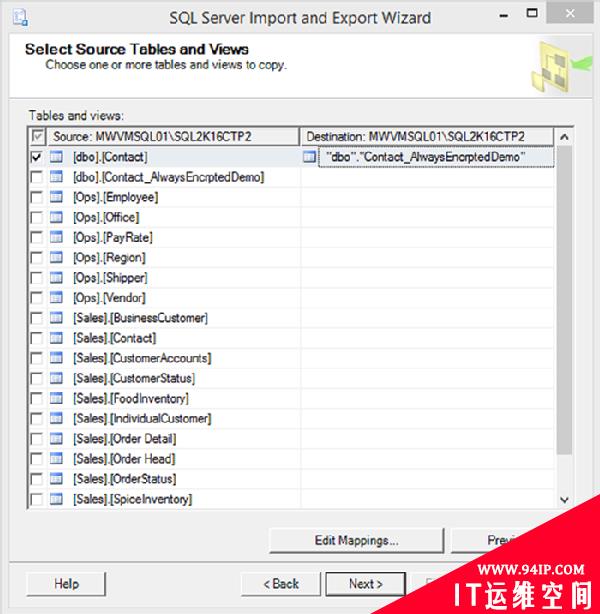Image resolution: width=600 pixels, height=614 pixels.
Task: Click table icon beside [Ops].[Shipper]
Action: (x=56, y=278)
